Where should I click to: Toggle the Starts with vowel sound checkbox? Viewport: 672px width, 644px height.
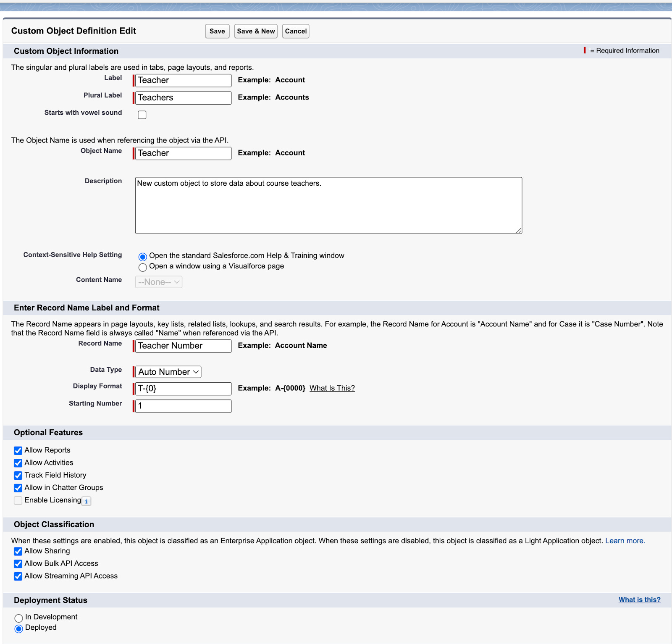coord(142,115)
